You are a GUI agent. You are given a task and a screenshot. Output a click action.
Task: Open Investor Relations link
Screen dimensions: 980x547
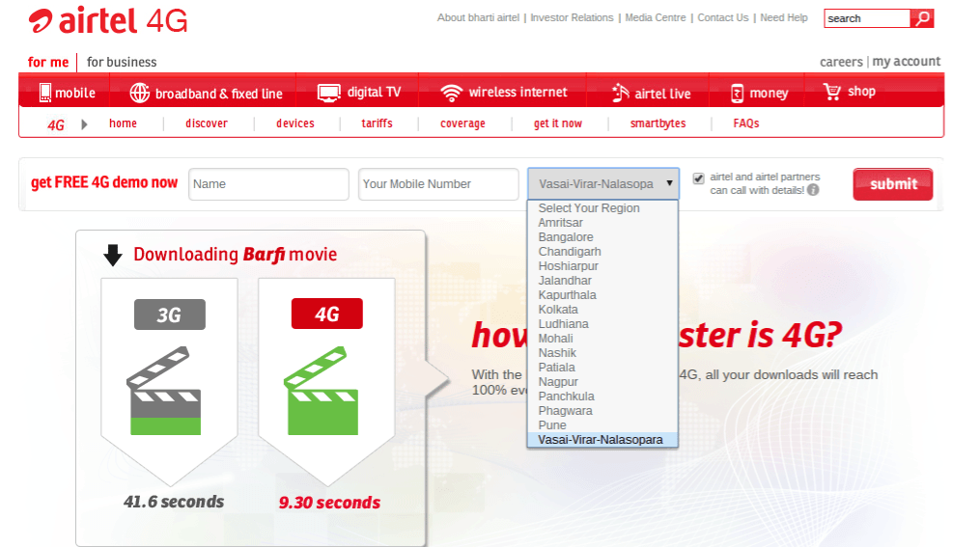click(572, 17)
